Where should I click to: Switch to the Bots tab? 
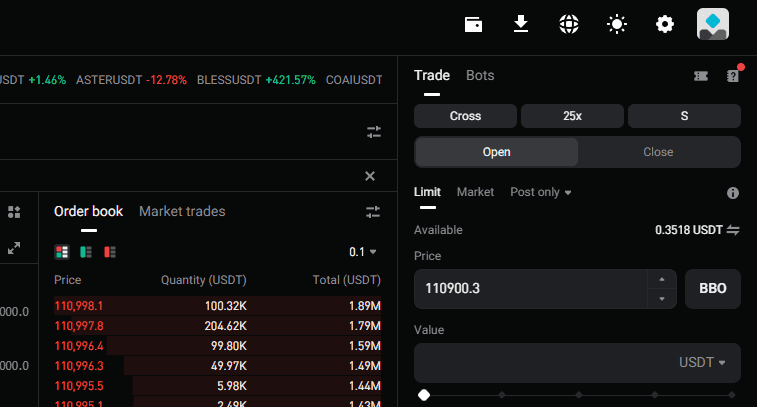point(480,75)
